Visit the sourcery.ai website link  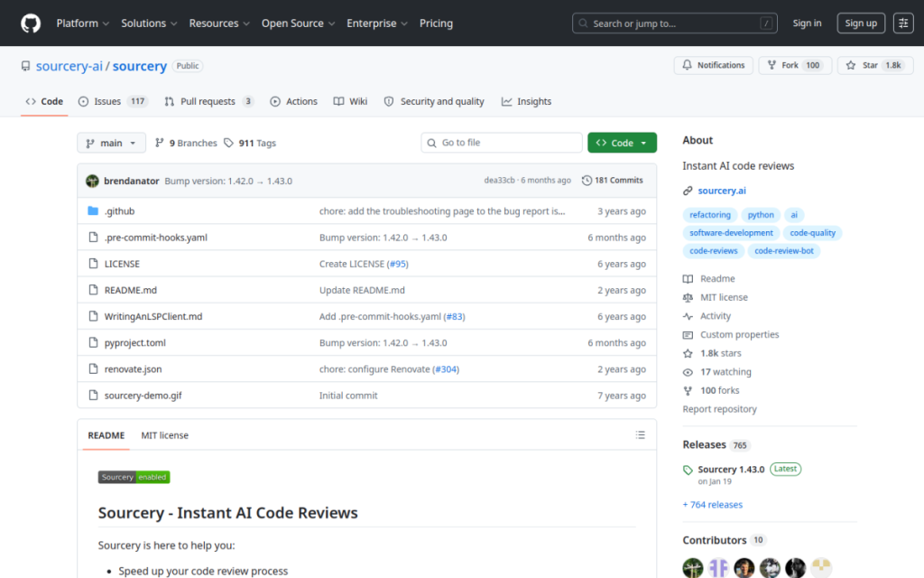coord(722,191)
